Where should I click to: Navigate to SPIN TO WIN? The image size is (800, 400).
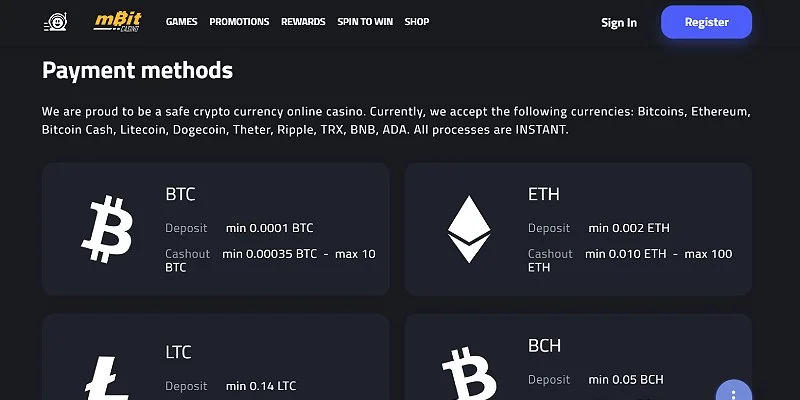(x=365, y=22)
